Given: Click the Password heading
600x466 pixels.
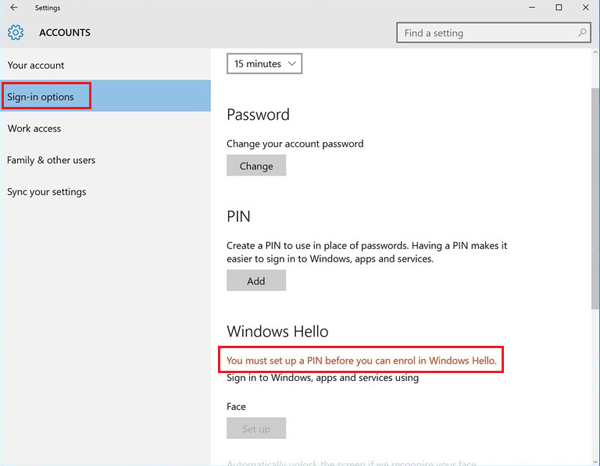Looking at the screenshot, I should point(258,114).
